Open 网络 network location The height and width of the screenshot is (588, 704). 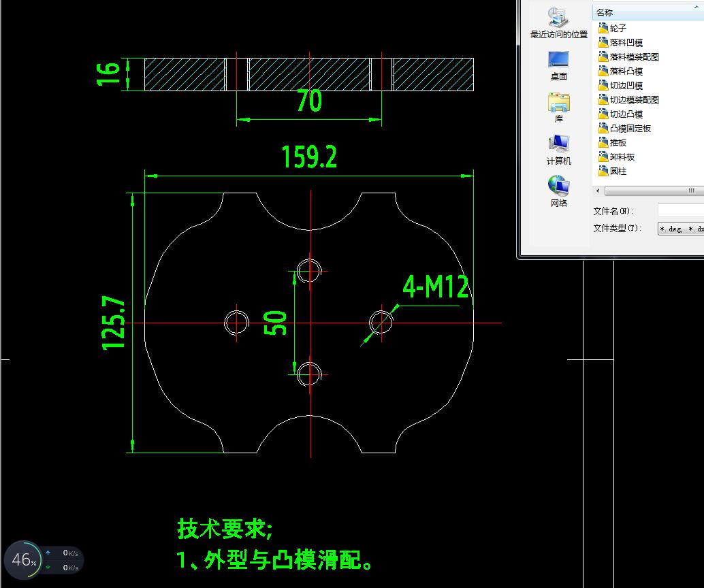(x=558, y=192)
